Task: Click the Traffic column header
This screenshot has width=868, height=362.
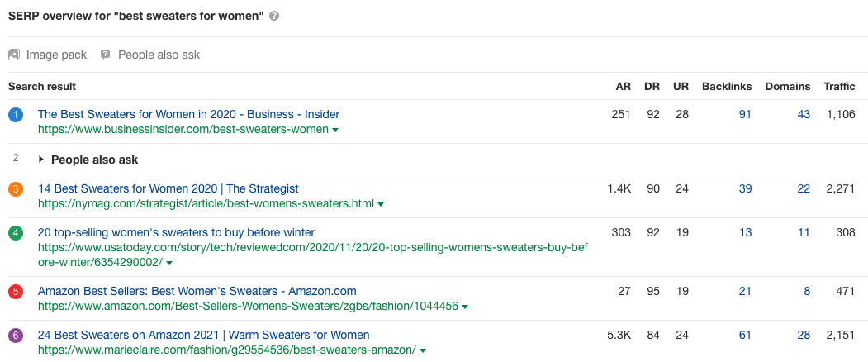Action: tap(839, 86)
